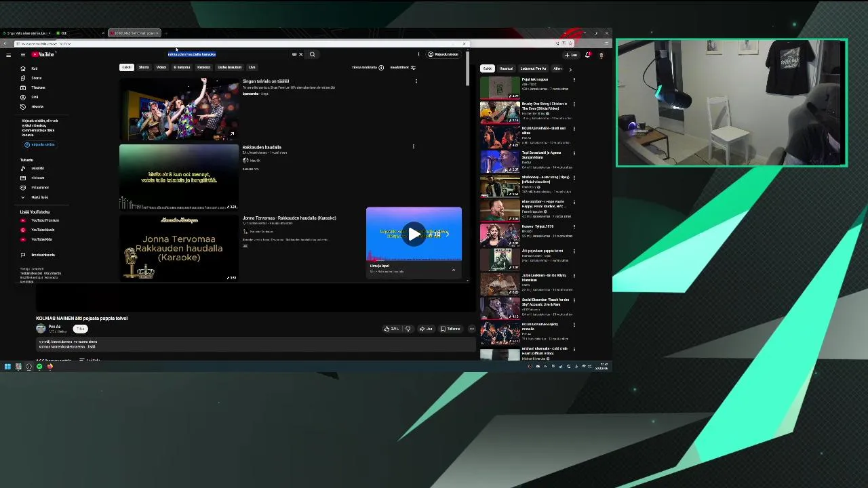The height and width of the screenshot is (488, 868).
Task: Click the sidebar Kirjaudu sisään button
Action: click(39, 144)
